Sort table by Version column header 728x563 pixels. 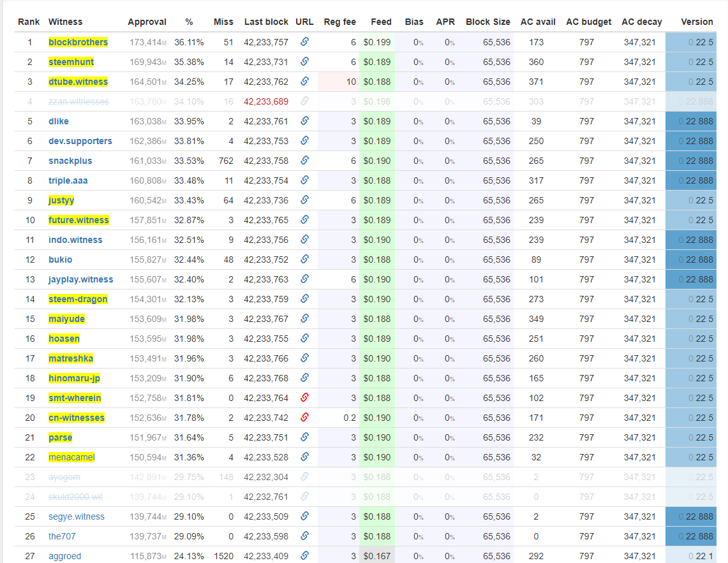tap(697, 22)
